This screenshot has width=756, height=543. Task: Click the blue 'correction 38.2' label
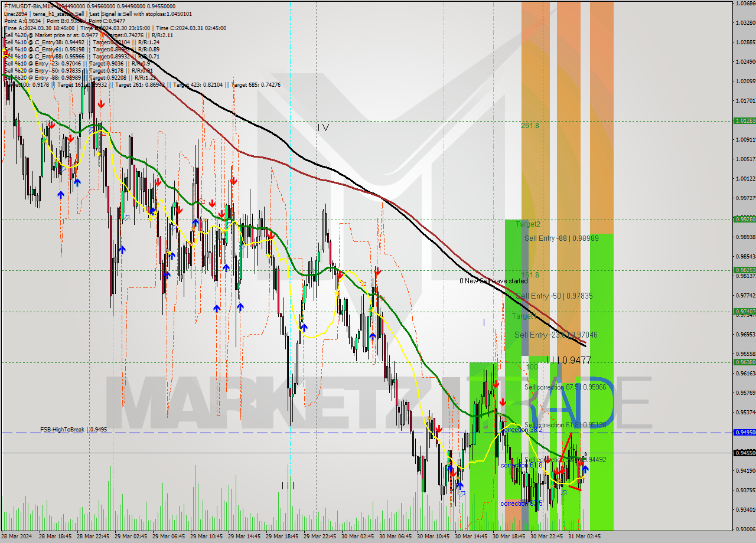[x=521, y=430]
